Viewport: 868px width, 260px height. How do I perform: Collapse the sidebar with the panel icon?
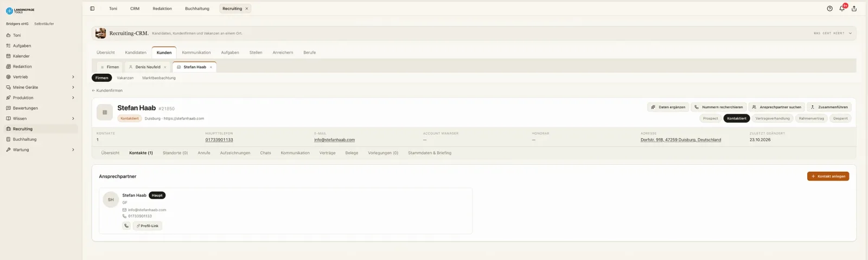coord(92,9)
